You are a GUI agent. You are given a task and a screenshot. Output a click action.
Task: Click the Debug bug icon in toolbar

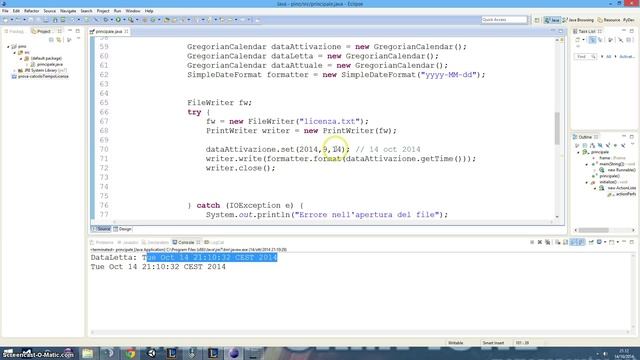pyautogui.click(x=106, y=20)
